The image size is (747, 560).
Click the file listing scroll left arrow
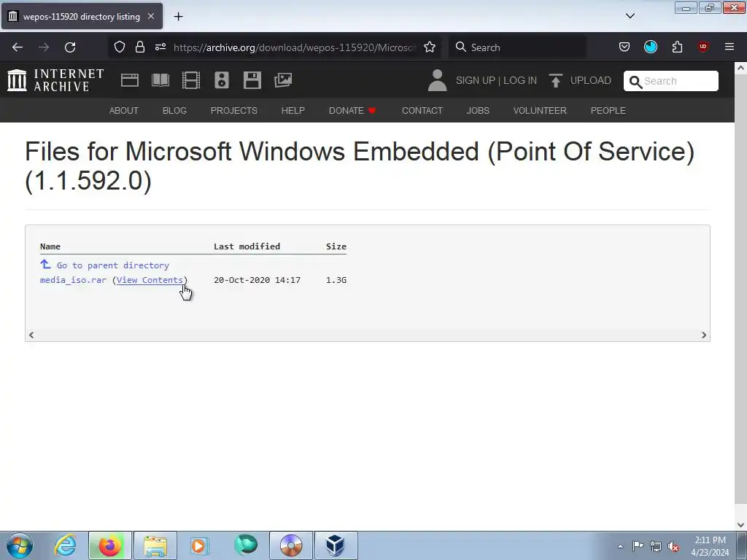[31, 335]
